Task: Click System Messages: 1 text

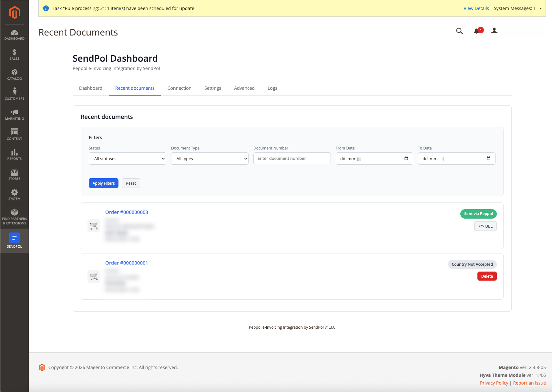Action: pos(515,8)
